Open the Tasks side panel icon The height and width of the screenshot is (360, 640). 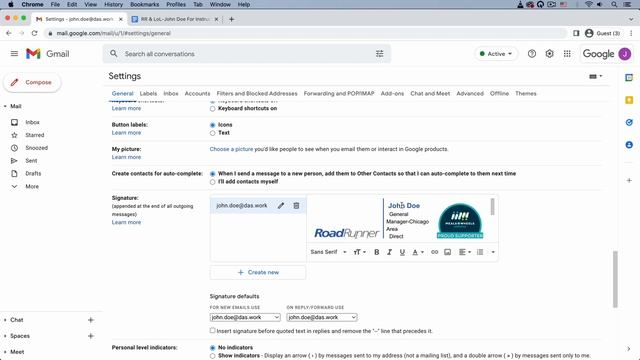629,122
